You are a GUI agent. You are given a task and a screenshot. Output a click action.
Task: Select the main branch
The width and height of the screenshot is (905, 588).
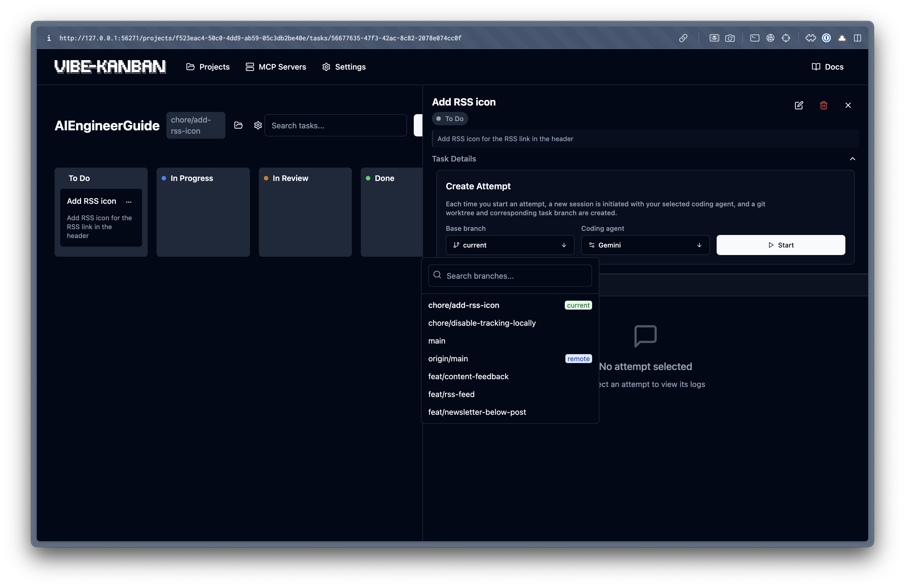click(x=510, y=341)
